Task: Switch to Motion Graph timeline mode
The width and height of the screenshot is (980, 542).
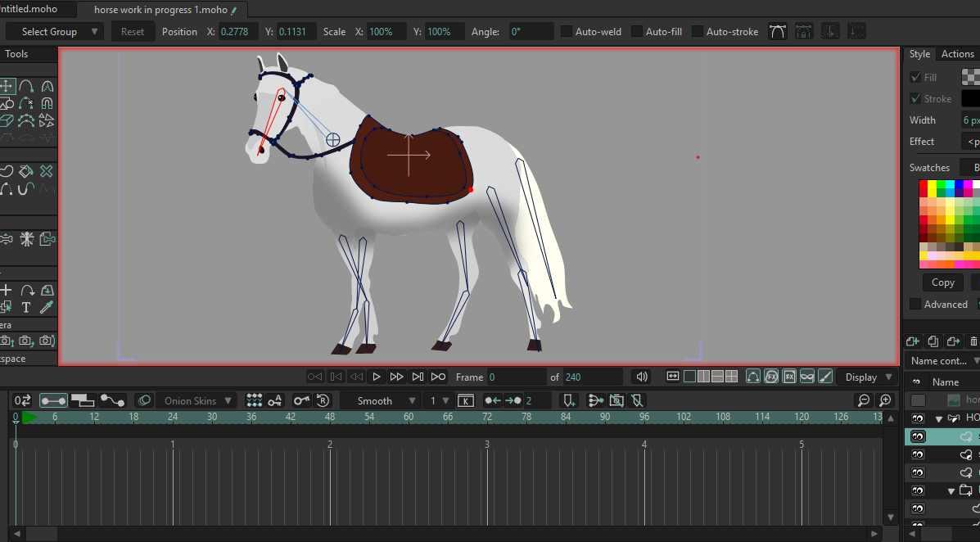Action: (112, 400)
